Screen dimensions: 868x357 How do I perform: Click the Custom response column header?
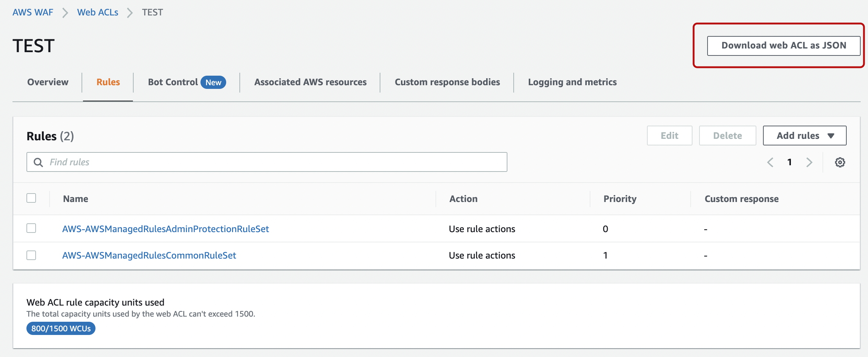(x=741, y=199)
